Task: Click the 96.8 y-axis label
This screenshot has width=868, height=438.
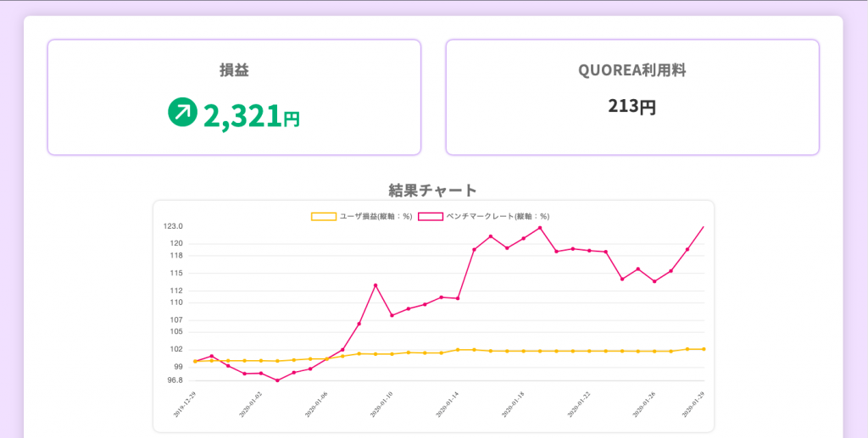Action: (x=174, y=380)
